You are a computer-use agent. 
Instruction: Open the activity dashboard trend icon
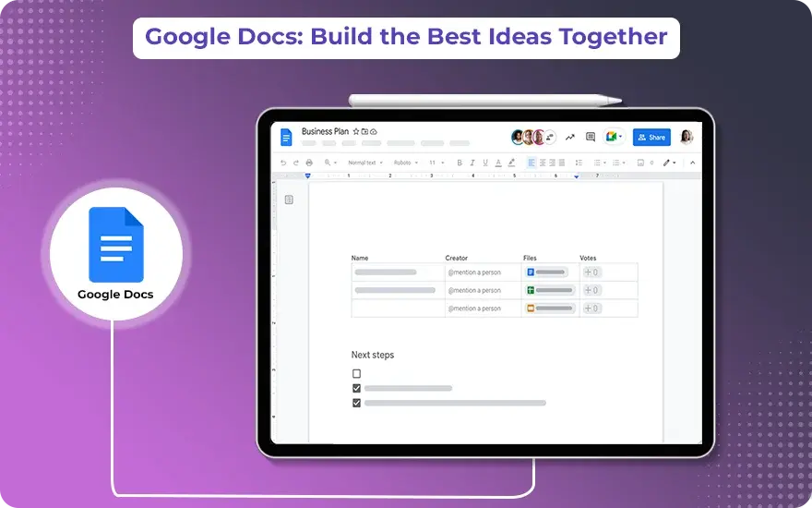click(570, 138)
